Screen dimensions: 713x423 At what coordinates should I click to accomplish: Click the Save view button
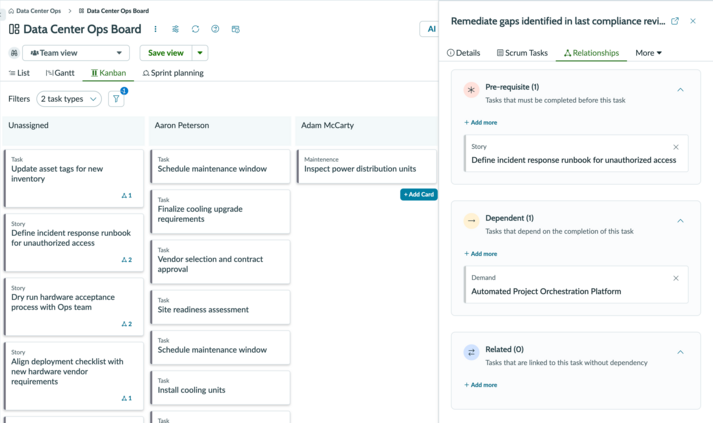click(166, 53)
